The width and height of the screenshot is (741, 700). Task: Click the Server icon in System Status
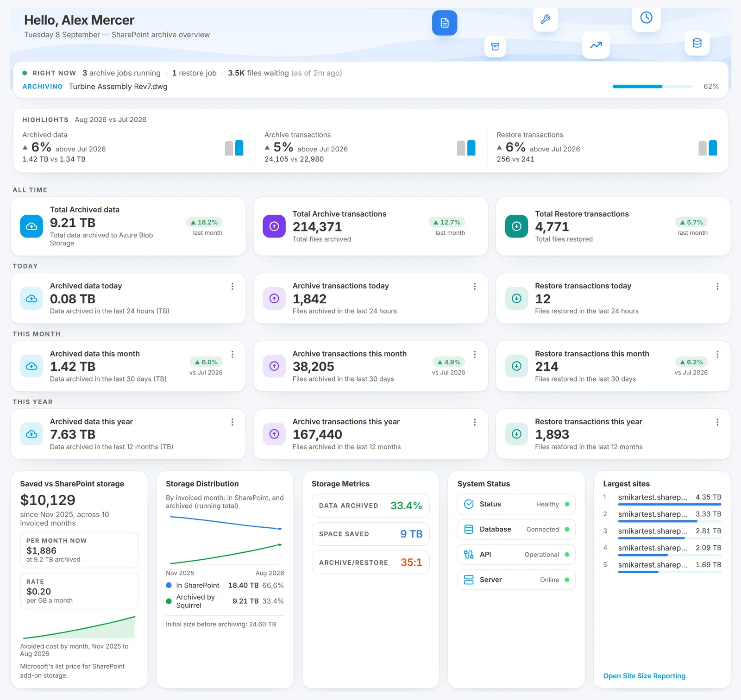pyautogui.click(x=469, y=580)
